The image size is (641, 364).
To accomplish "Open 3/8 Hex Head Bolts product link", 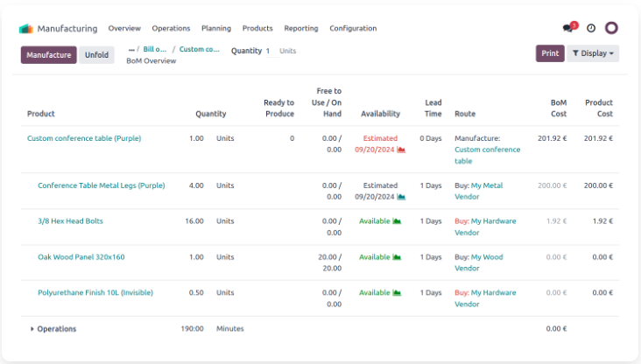I will (x=70, y=221).
